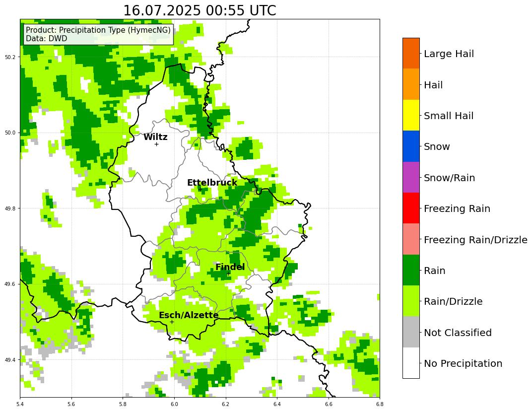
Task: Click the 5.4 longitude tick label
Action: (20, 404)
